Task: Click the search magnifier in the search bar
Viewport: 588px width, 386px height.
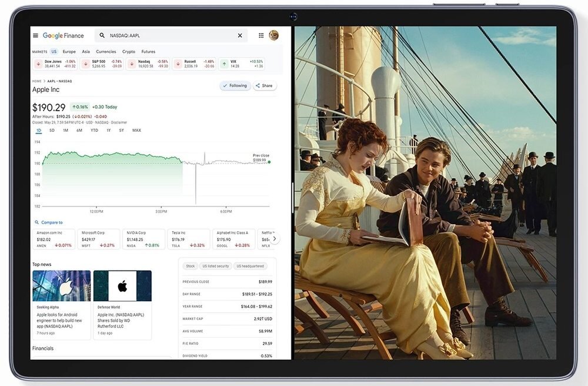Action: click(102, 35)
